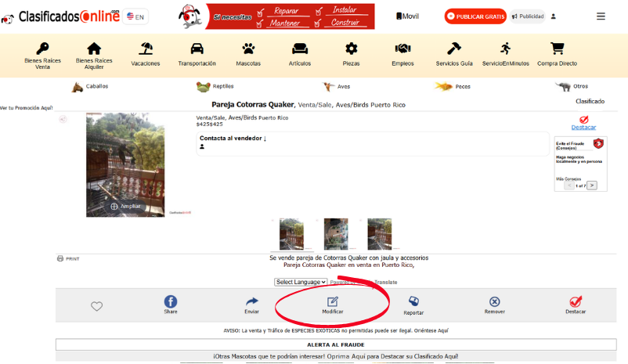Switch language with EN flag button
Screen dimensions: 628x364
click(135, 16)
